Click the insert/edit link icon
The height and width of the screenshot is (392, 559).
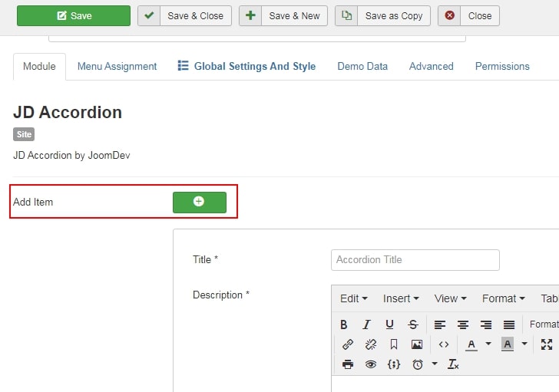point(348,344)
